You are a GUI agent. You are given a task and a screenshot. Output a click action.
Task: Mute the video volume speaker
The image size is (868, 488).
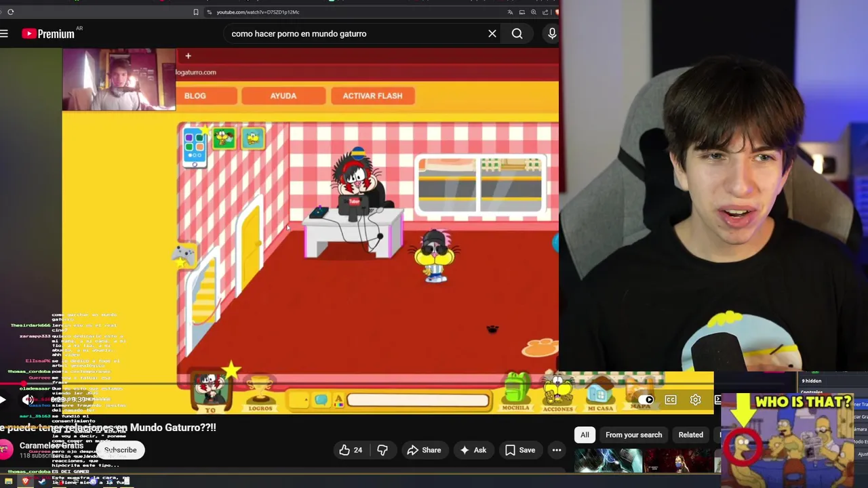(x=28, y=400)
